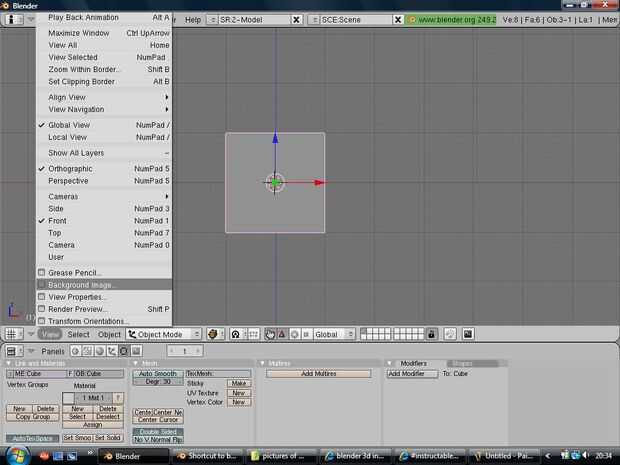The image size is (620, 465).
Task: Select the Shading context panel icon
Action: pyautogui.click(x=100, y=351)
